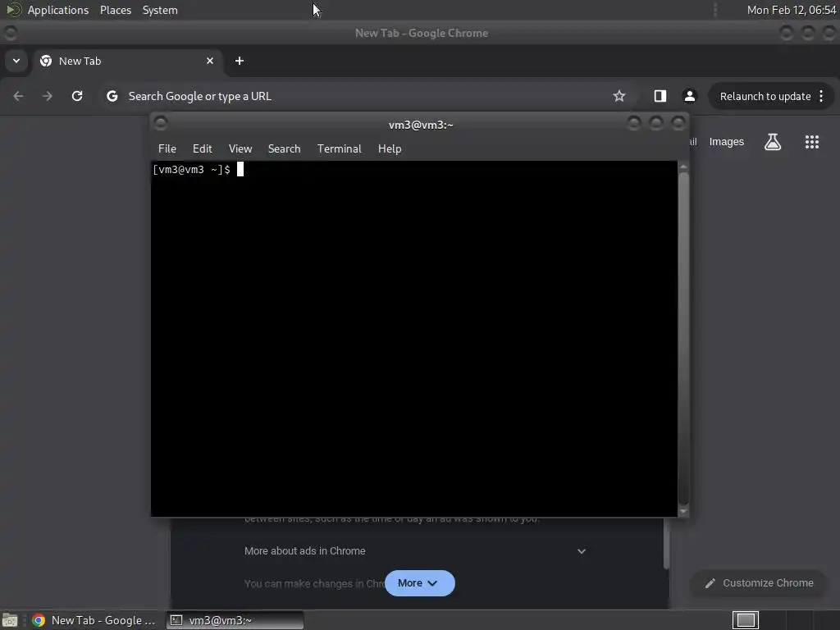Open Chrome profile avatar
This screenshot has height=630, width=840.
coord(689,96)
